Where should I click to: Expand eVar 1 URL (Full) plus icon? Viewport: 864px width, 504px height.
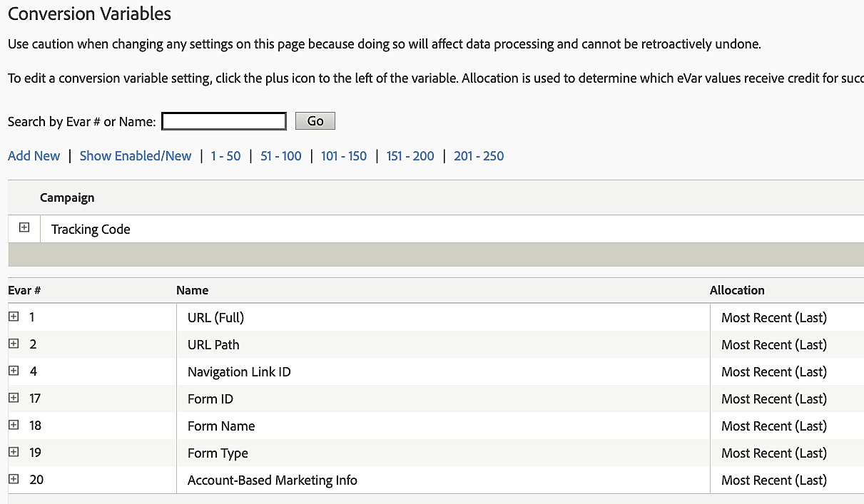tap(14, 317)
